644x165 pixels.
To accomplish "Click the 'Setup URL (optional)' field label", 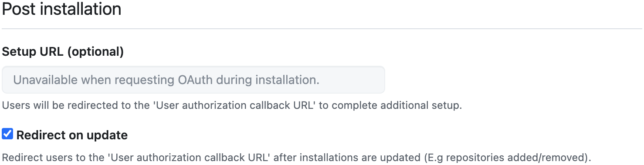I will point(63,52).
